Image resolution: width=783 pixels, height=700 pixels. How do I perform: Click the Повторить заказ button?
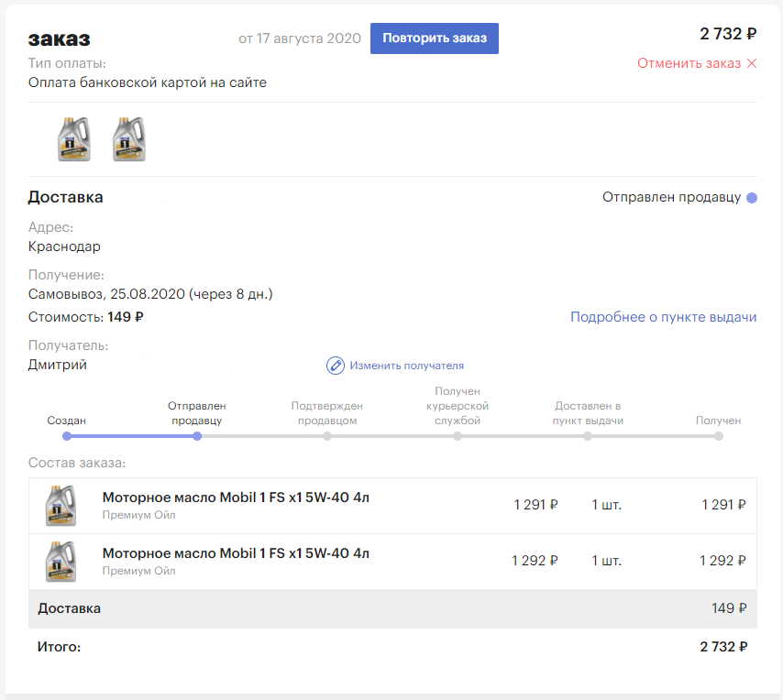click(x=434, y=38)
